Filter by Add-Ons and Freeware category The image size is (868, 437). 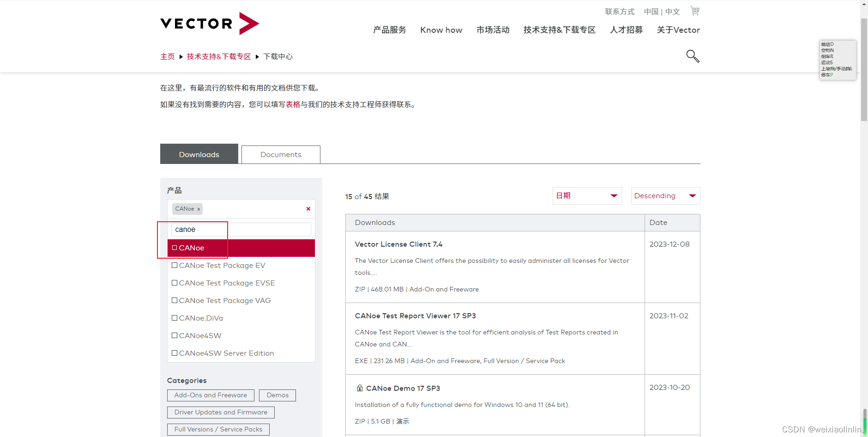pyautogui.click(x=211, y=395)
